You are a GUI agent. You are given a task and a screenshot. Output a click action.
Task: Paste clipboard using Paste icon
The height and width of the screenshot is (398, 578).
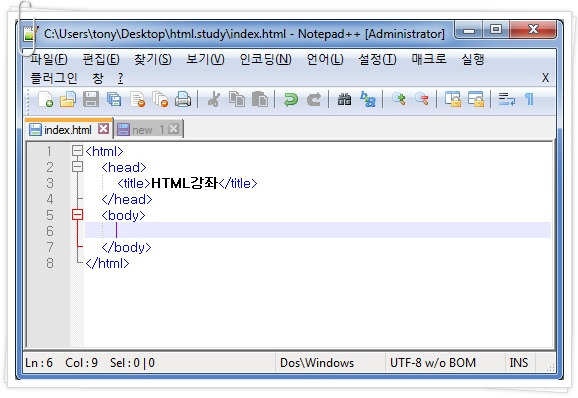[260, 99]
